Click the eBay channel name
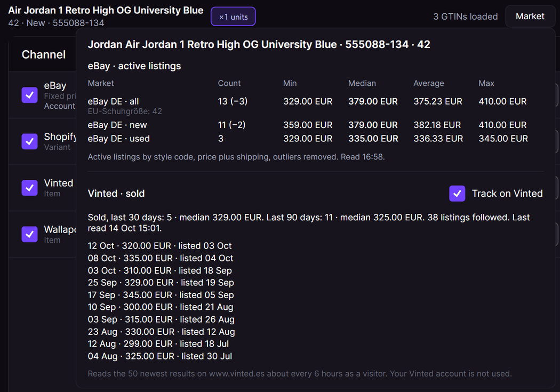560x392 pixels. (55, 86)
